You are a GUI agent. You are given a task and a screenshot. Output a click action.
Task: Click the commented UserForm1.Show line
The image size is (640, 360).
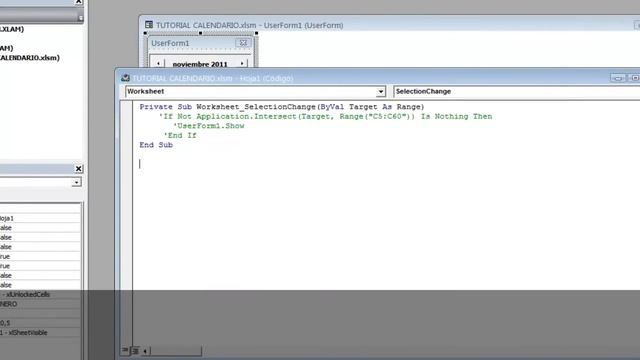[209, 126]
